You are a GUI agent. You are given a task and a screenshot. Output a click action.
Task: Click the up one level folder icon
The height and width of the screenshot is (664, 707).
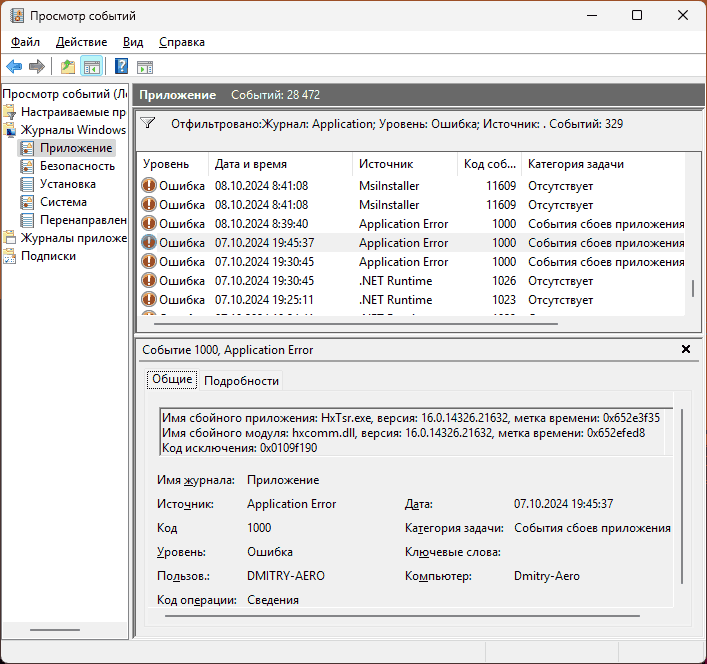(67, 67)
